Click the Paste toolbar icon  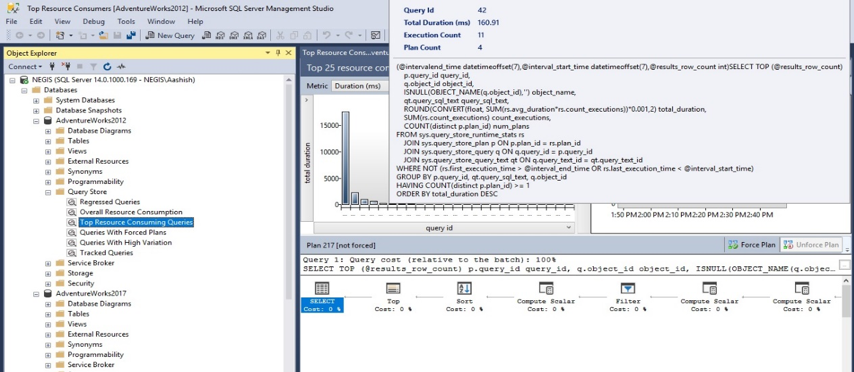(x=308, y=35)
